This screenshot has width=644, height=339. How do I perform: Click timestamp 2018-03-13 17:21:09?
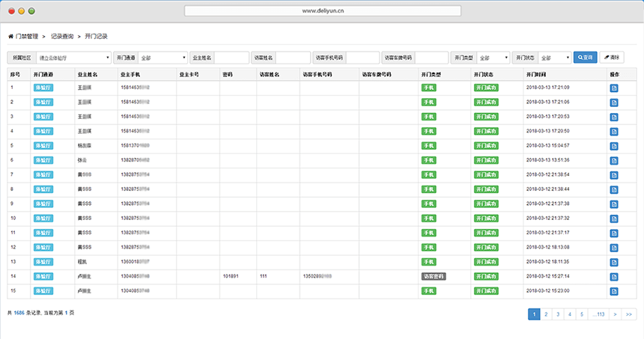[548, 88]
